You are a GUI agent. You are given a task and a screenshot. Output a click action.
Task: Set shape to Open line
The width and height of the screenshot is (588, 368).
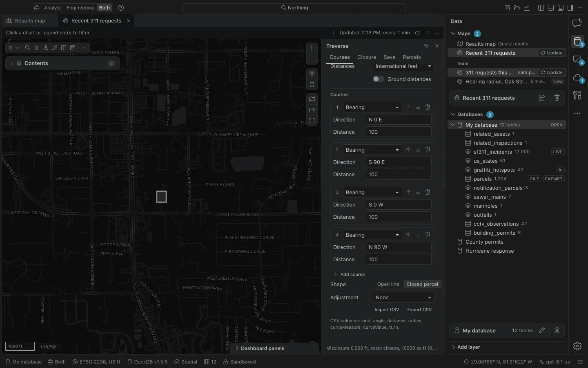[x=388, y=284]
